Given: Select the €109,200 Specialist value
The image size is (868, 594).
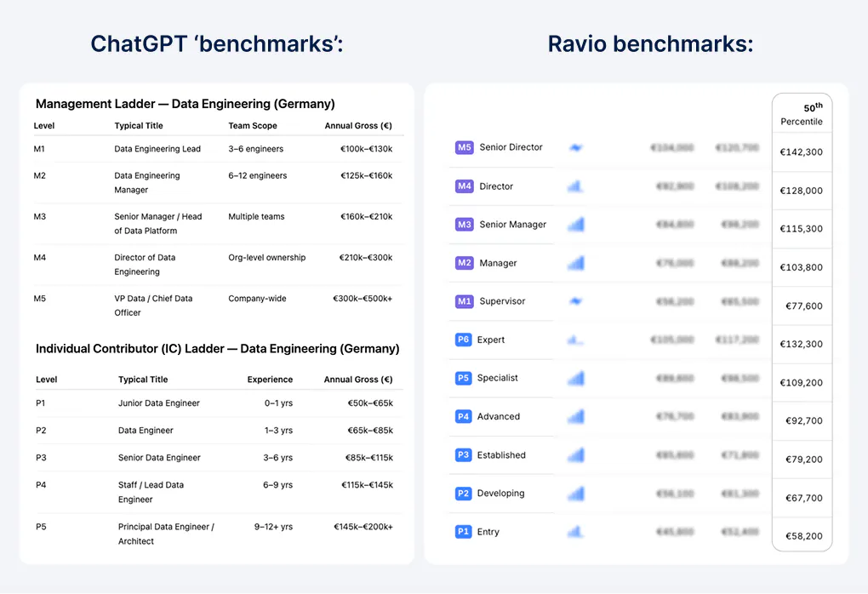Looking at the screenshot, I should pyautogui.click(x=801, y=383).
